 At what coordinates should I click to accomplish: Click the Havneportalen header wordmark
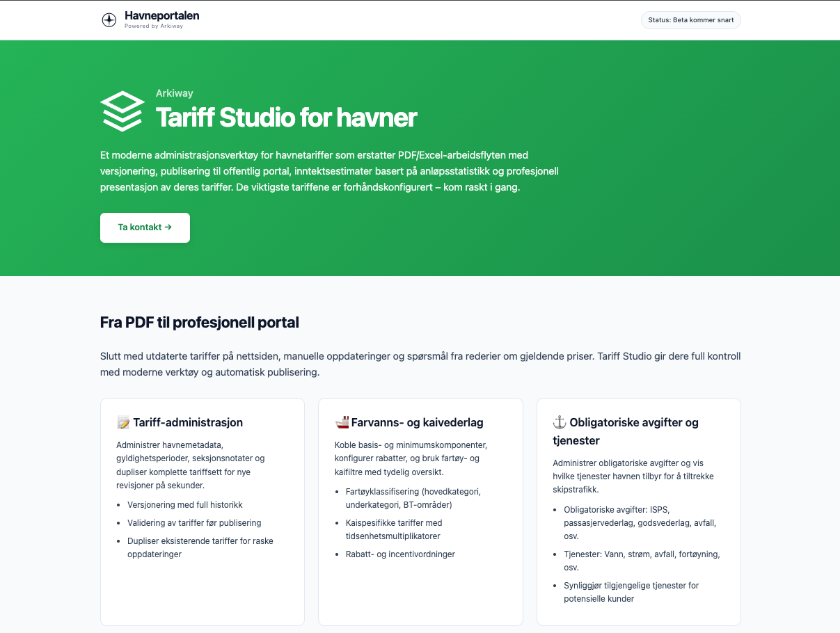pyautogui.click(x=161, y=15)
